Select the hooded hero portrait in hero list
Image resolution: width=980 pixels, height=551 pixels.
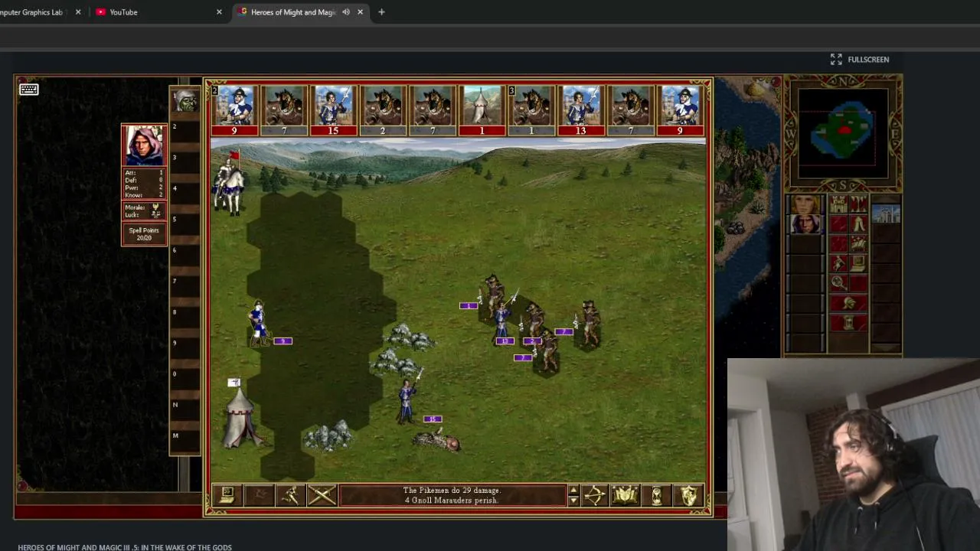pos(805,224)
